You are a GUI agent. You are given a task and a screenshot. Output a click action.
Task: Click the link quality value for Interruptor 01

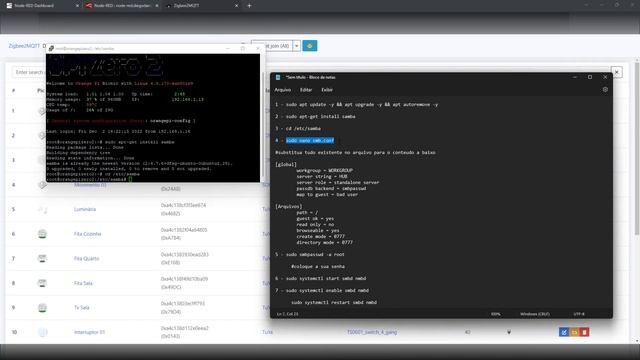(x=467, y=332)
